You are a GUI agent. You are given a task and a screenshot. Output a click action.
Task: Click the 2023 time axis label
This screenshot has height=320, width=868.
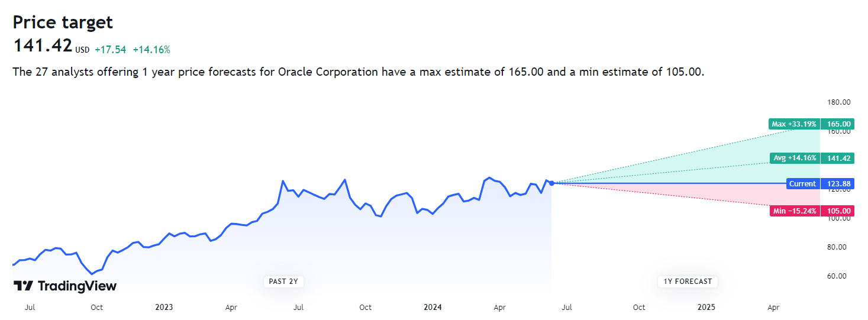tap(164, 308)
